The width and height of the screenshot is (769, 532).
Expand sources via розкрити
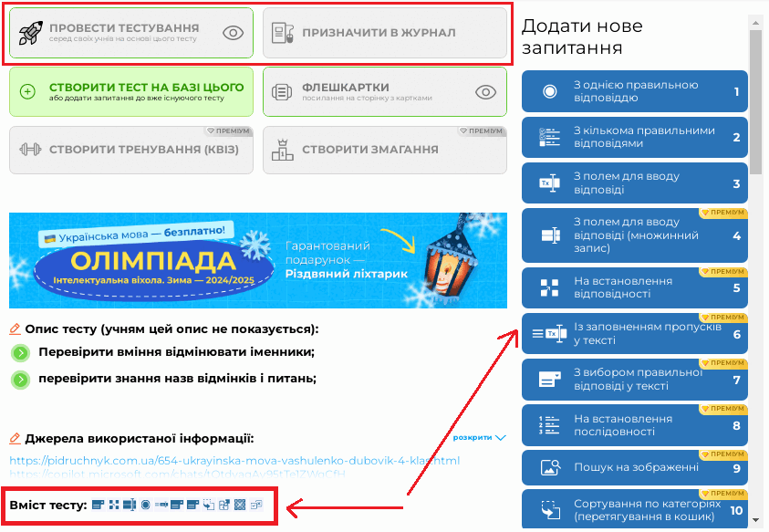coord(479,437)
